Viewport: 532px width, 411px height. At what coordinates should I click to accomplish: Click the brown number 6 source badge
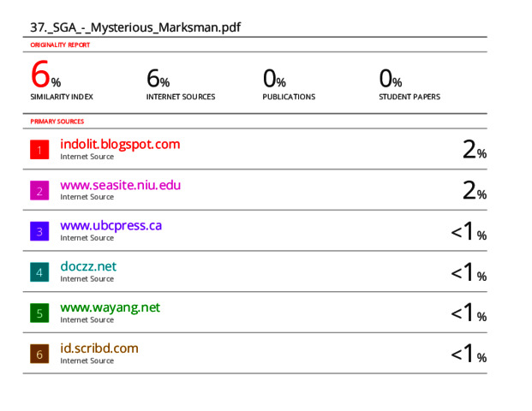39,354
